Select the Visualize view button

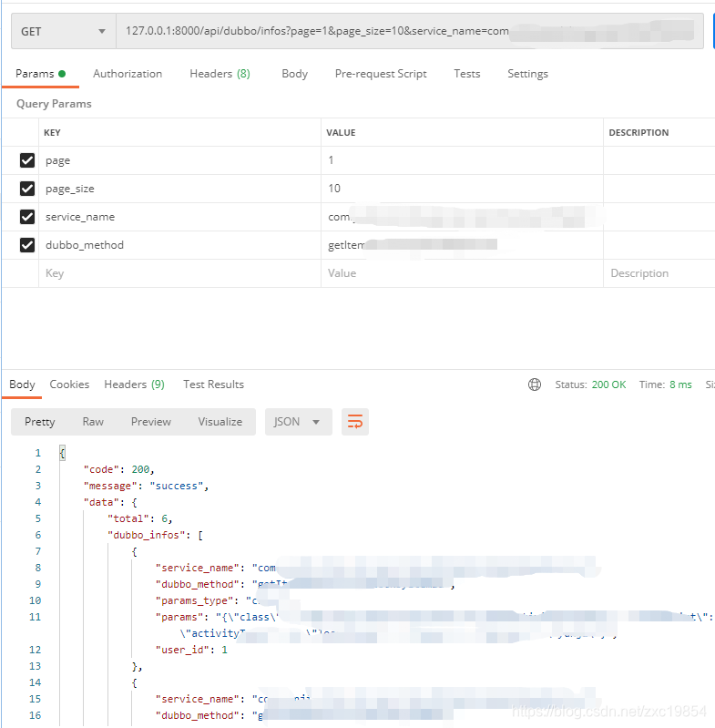[x=220, y=422]
